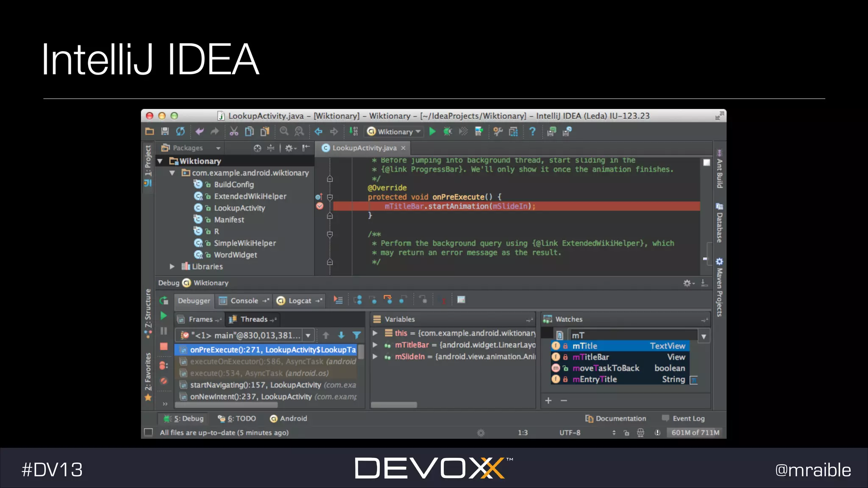868x488 pixels.
Task: Toggle the tool window square in status bar
Action: pos(148,433)
